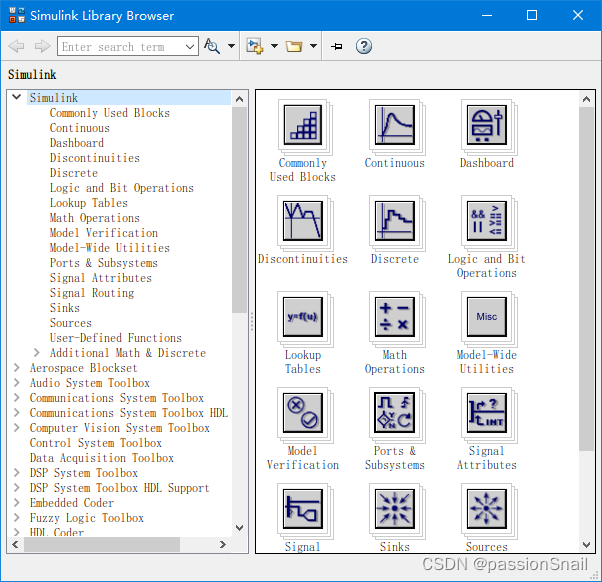Image resolution: width=602 pixels, height=582 pixels.
Task: Click the splitter handle between the two panels
Action: (x=252, y=322)
